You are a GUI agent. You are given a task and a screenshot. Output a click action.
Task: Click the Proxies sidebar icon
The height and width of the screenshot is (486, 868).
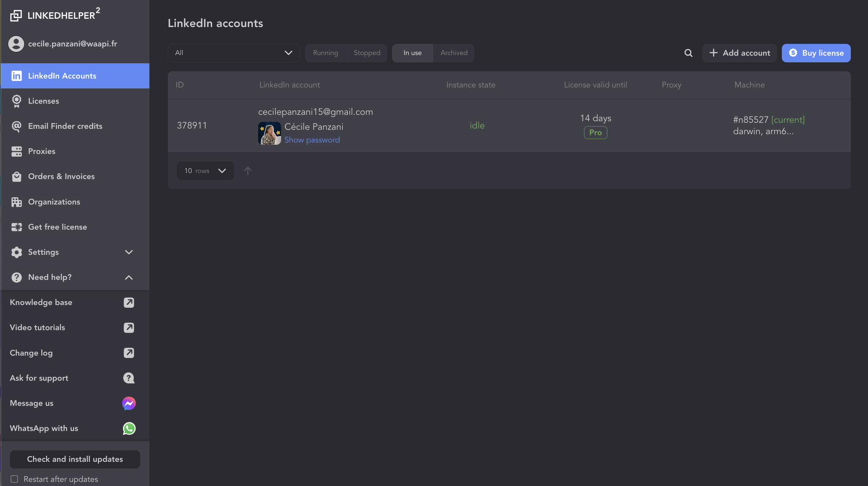coord(16,151)
